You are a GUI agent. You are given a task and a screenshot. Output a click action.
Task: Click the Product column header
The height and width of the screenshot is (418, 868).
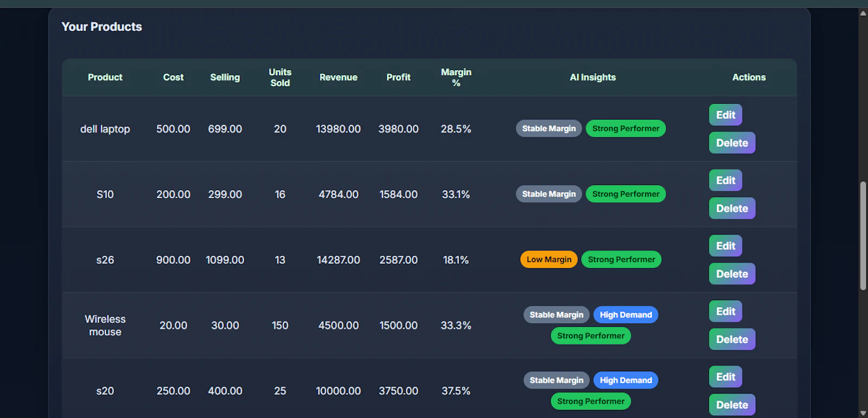105,78
